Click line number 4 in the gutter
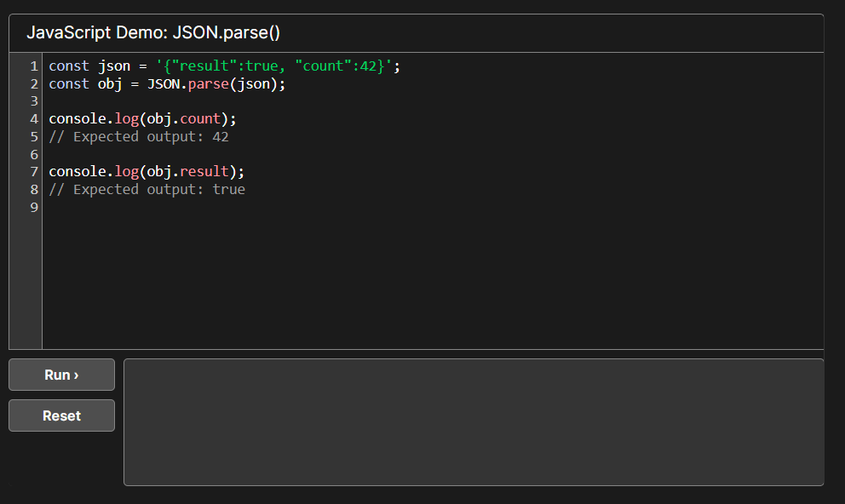This screenshot has width=845, height=504. pos(34,119)
